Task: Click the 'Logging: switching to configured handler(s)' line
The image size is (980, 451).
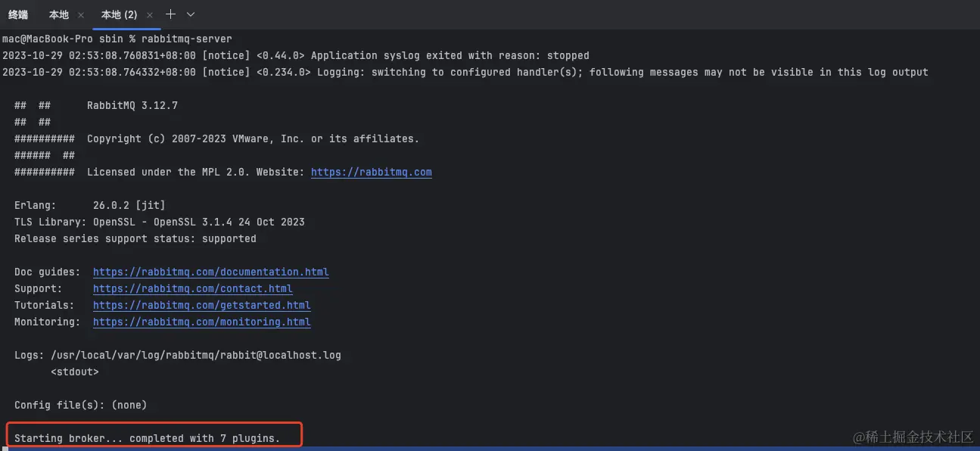Action: click(465, 72)
